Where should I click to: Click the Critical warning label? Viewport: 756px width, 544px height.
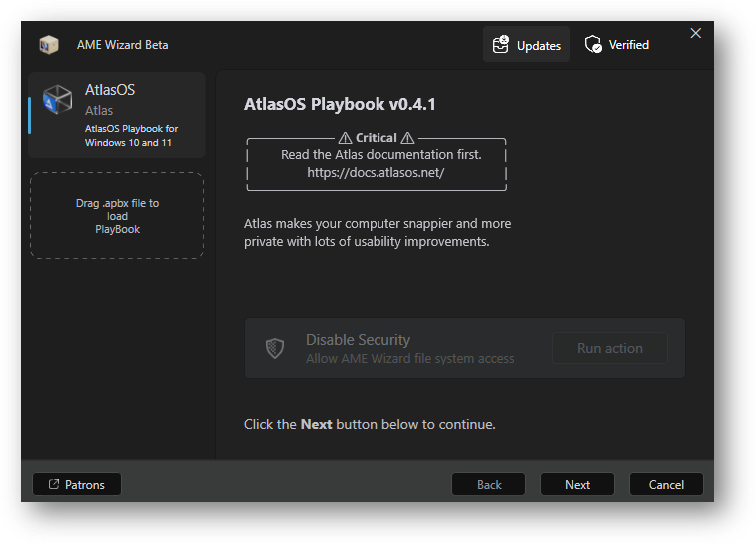377,138
